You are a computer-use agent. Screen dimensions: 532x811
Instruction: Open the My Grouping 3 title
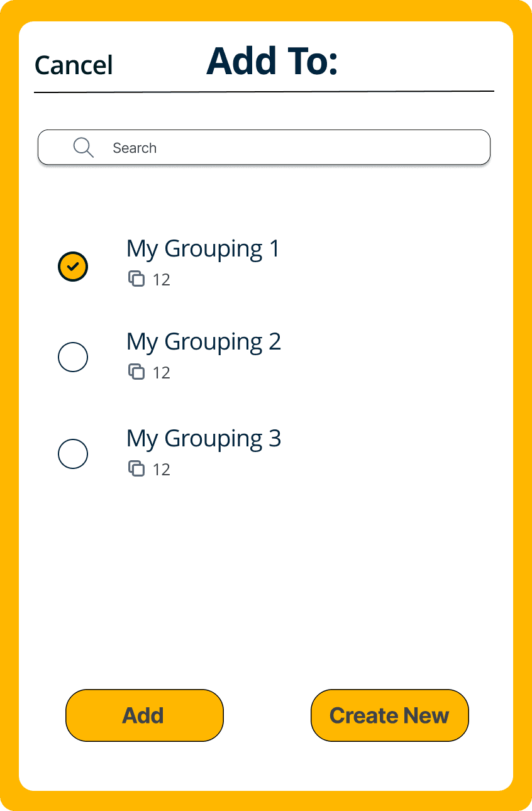click(x=203, y=439)
